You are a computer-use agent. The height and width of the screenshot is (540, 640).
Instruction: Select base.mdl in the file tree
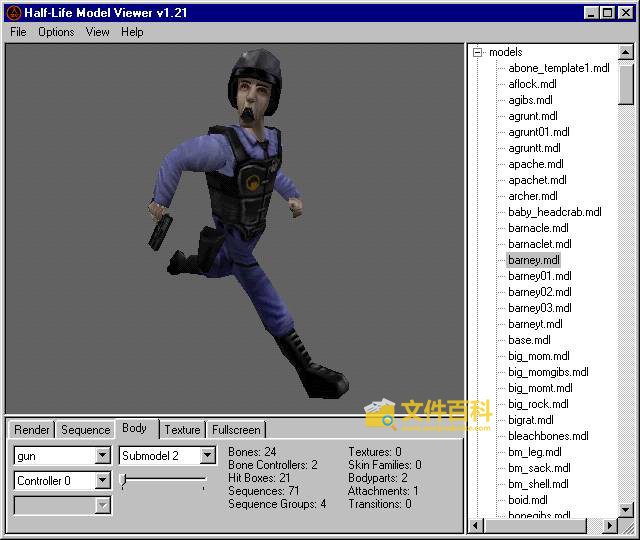click(529, 340)
